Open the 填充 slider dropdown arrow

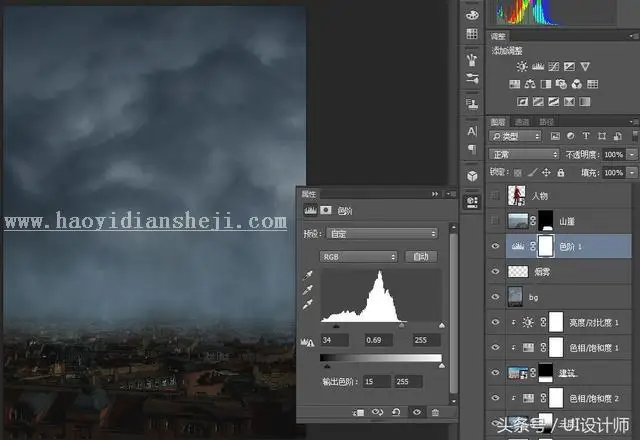pyautogui.click(x=632, y=173)
